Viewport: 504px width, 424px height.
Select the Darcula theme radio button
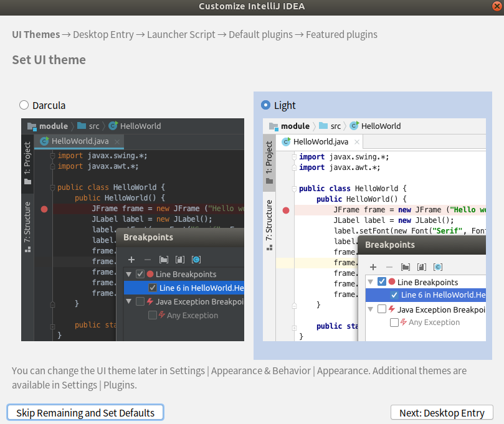24,105
